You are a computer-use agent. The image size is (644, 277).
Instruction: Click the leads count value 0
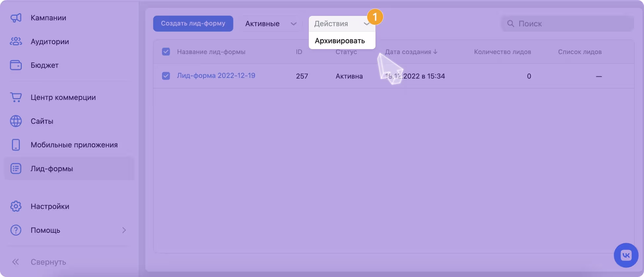(529, 76)
